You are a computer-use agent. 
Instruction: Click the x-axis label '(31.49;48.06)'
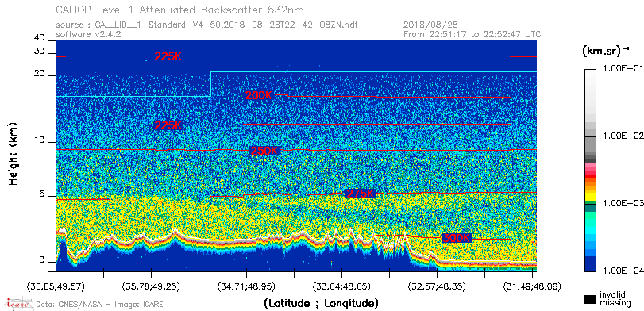(532, 286)
